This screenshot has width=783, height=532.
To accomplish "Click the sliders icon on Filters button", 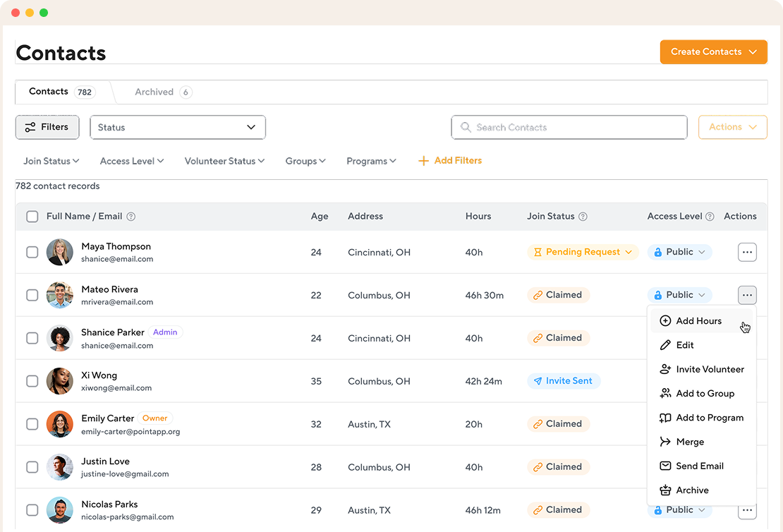I will (x=30, y=127).
